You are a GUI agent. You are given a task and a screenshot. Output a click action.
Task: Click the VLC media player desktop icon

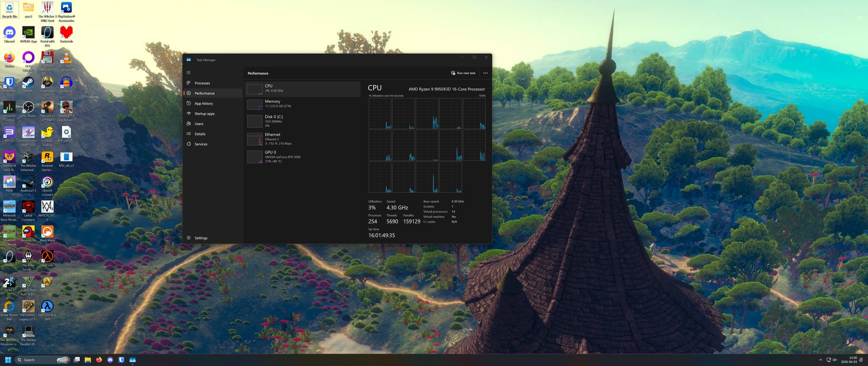(x=66, y=59)
